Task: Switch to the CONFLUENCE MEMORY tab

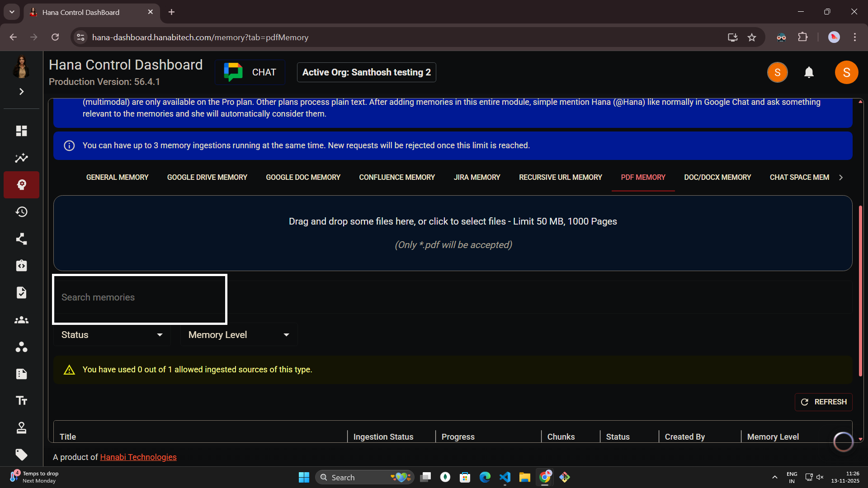Action: coord(396,177)
